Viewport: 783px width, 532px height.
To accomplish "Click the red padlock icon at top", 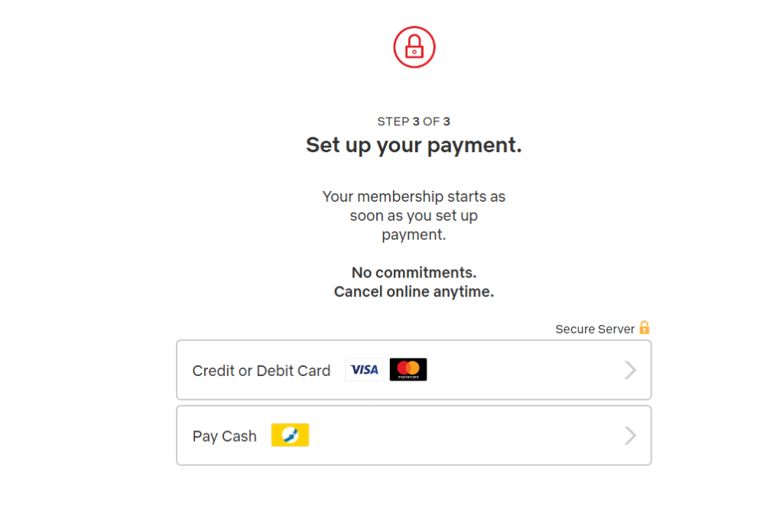I will point(414,47).
